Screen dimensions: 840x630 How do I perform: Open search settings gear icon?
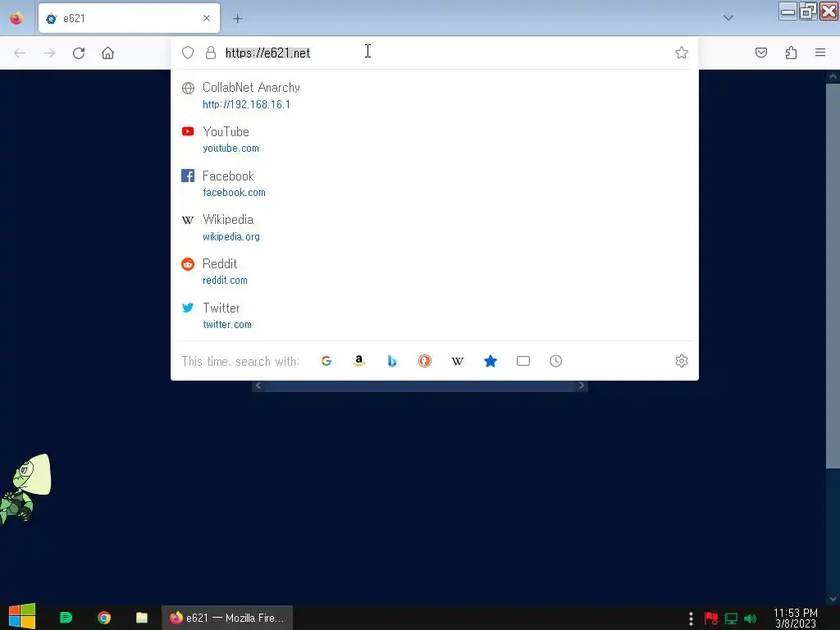682,361
